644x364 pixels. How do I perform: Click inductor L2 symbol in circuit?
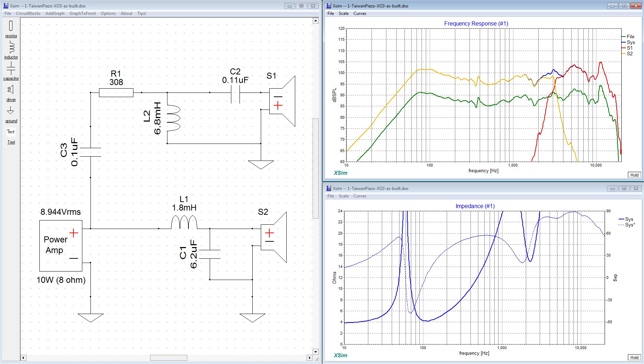tap(174, 118)
